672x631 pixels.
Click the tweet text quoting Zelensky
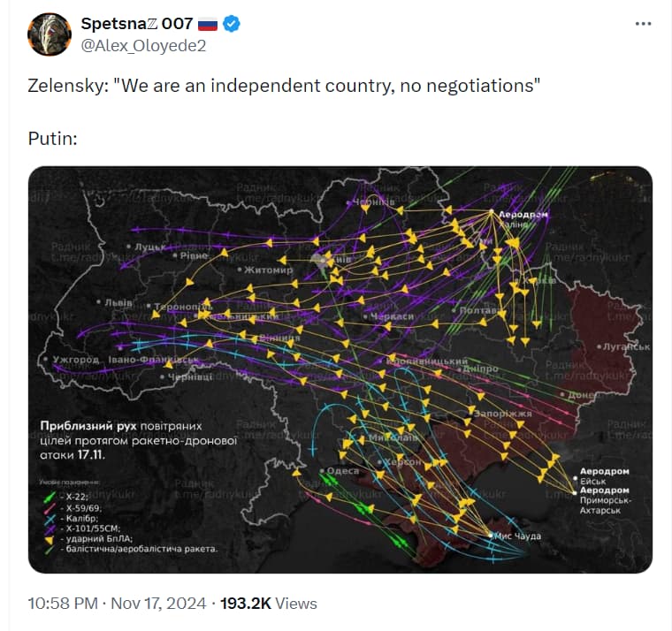(x=284, y=85)
